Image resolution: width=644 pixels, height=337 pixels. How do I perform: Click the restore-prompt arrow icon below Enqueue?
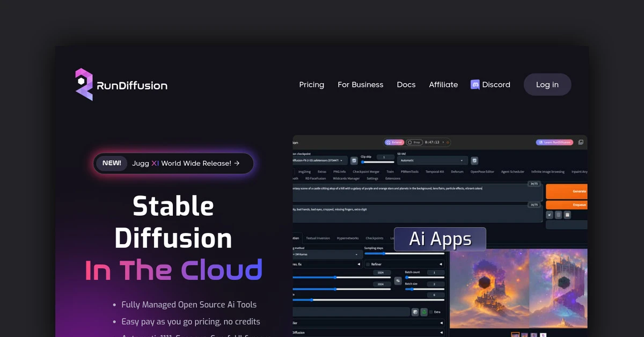pyautogui.click(x=551, y=214)
